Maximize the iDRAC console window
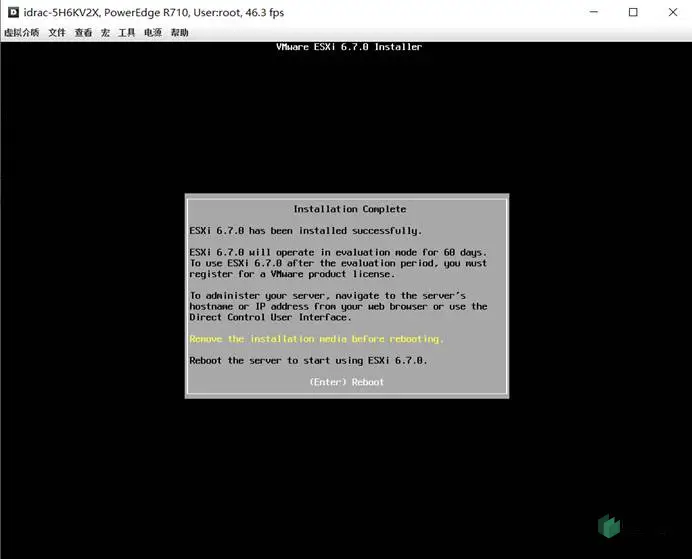692x559 pixels. point(633,12)
